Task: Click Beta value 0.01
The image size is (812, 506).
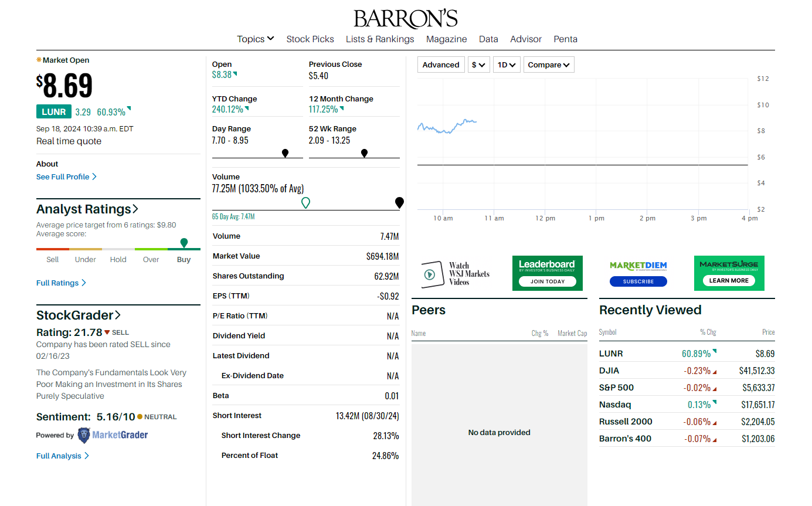Action: pos(392,396)
